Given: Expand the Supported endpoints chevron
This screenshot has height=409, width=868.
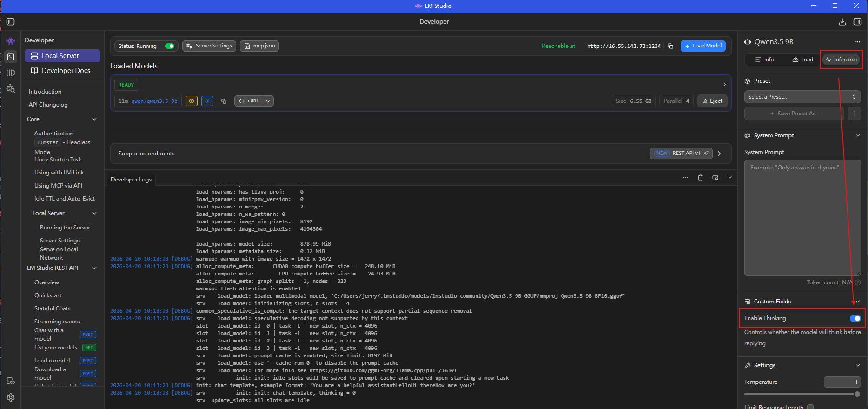Looking at the screenshot, I should coord(719,154).
